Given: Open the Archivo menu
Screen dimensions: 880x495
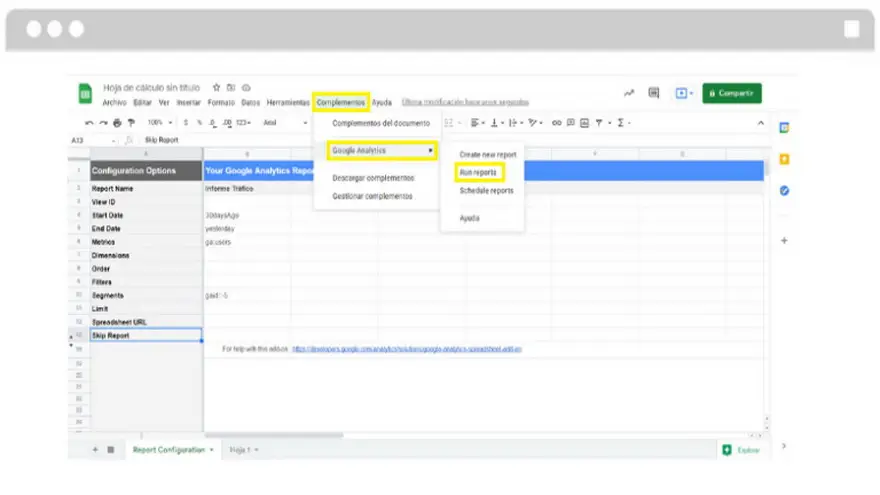Looking at the screenshot, I should pyautogui.click(x=114, y=102).
